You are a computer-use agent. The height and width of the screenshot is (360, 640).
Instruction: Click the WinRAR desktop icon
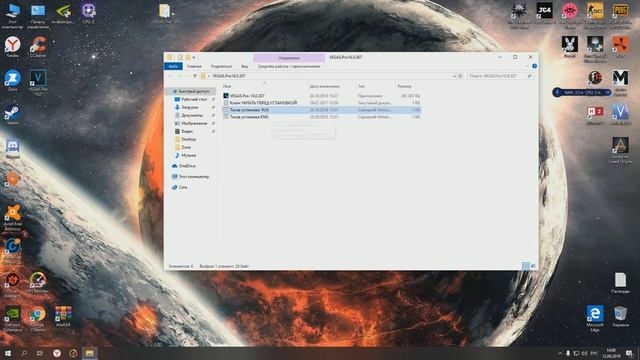[x=63, y=316]
